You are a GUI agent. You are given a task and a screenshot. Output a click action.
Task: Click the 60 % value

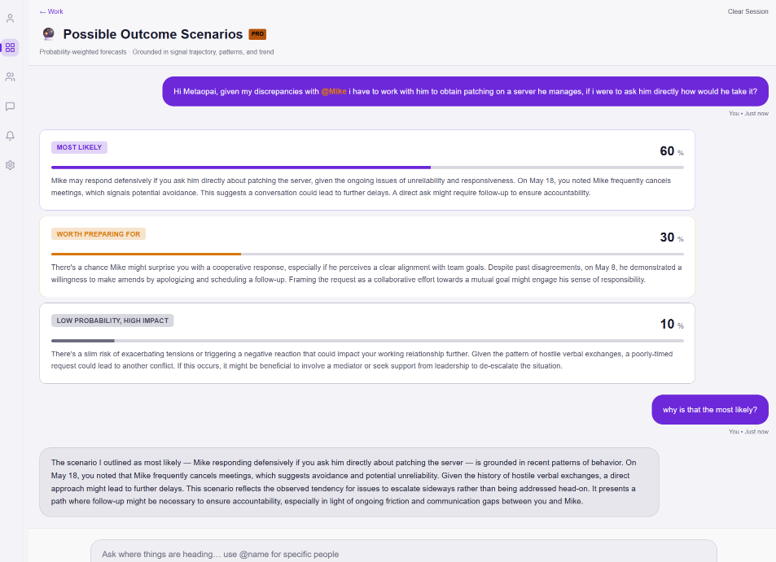(x=672, y=151)
